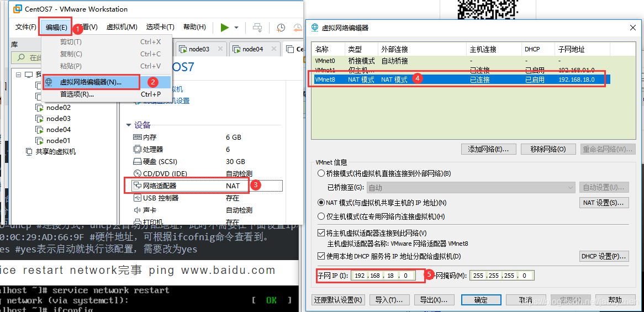
Task: Click 确定 OK button in network editor
Action: click(481, 300)
